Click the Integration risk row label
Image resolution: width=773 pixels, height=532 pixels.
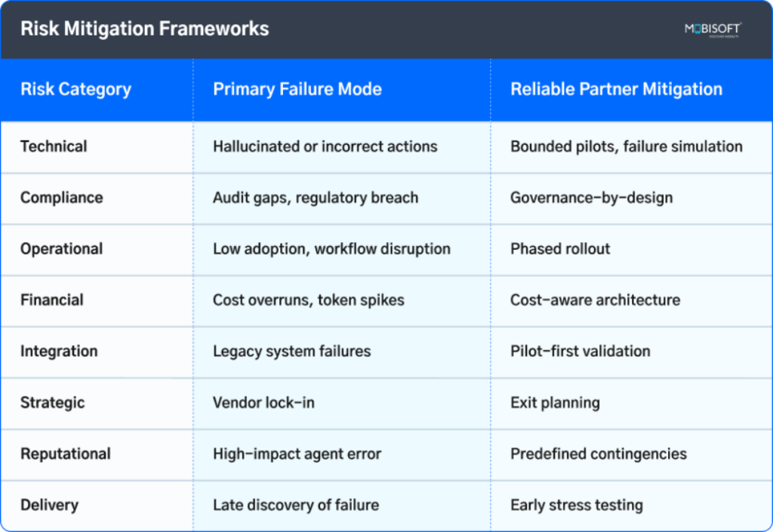59,352
